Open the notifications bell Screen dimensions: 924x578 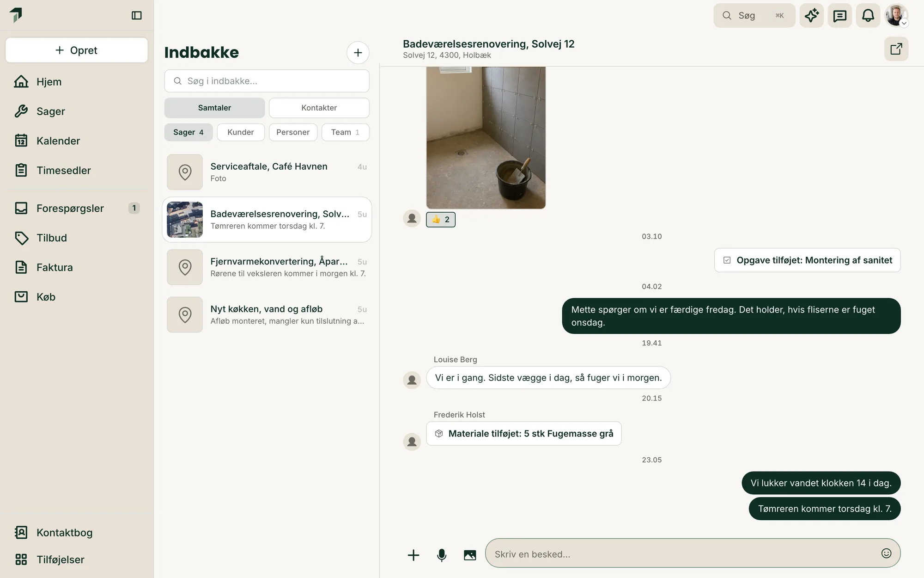868,16
